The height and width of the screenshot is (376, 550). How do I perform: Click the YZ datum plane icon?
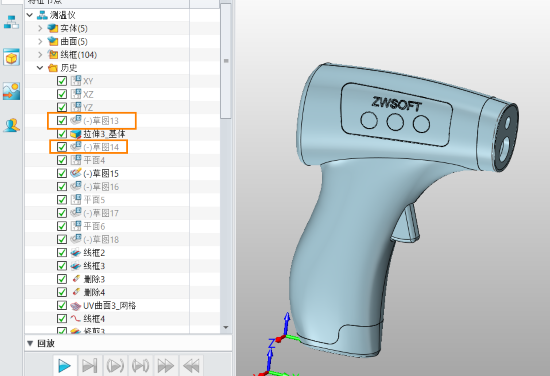click(x=76, y=107)
